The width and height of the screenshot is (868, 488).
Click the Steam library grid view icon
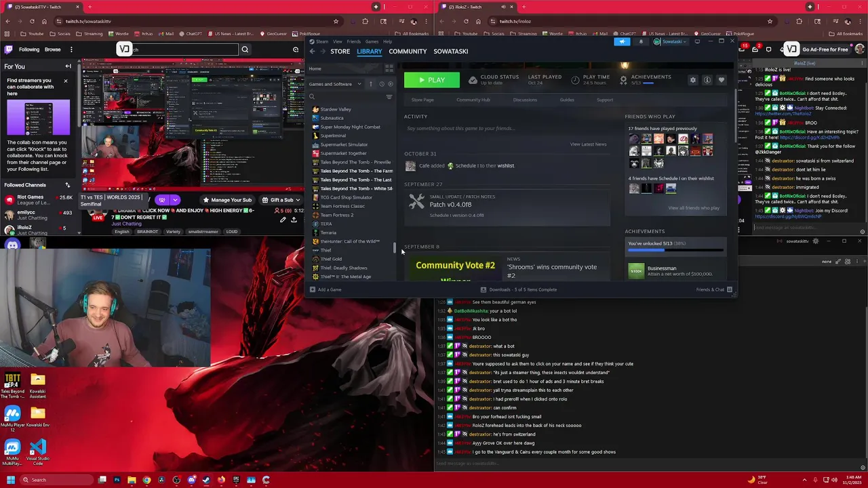pyautogui.click(x=389, y=68)
